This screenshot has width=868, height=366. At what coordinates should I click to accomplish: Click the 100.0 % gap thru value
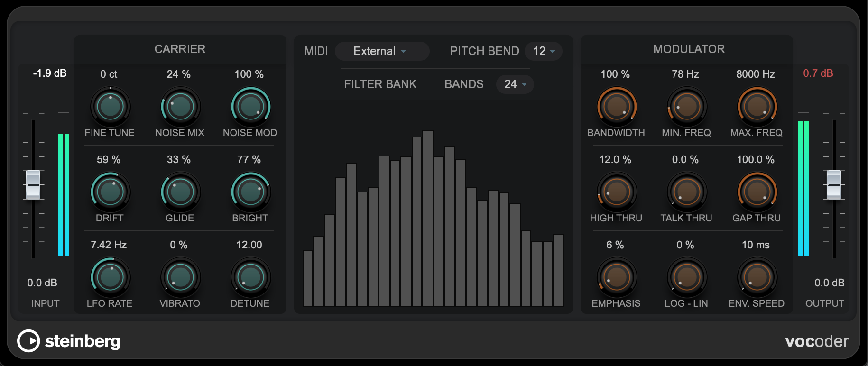756,159
